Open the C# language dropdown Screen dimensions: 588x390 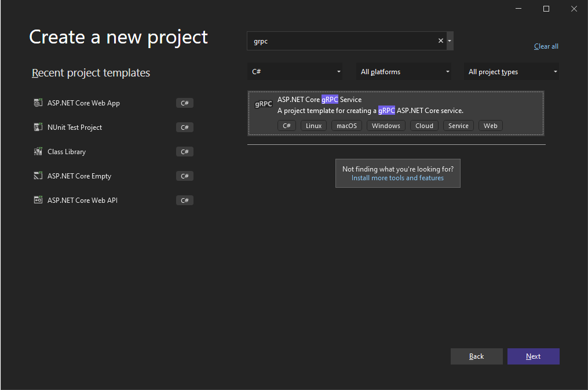[294, 71]
